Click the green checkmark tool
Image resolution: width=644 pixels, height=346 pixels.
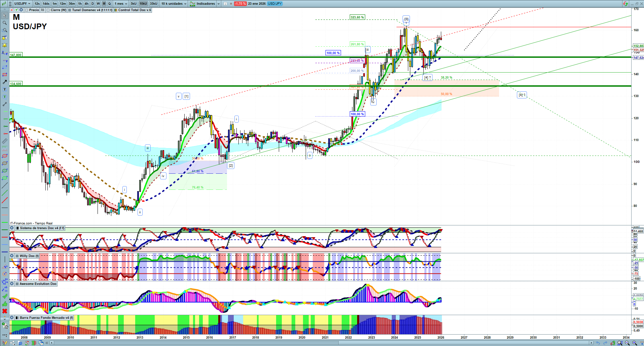[x=5, y=296]
